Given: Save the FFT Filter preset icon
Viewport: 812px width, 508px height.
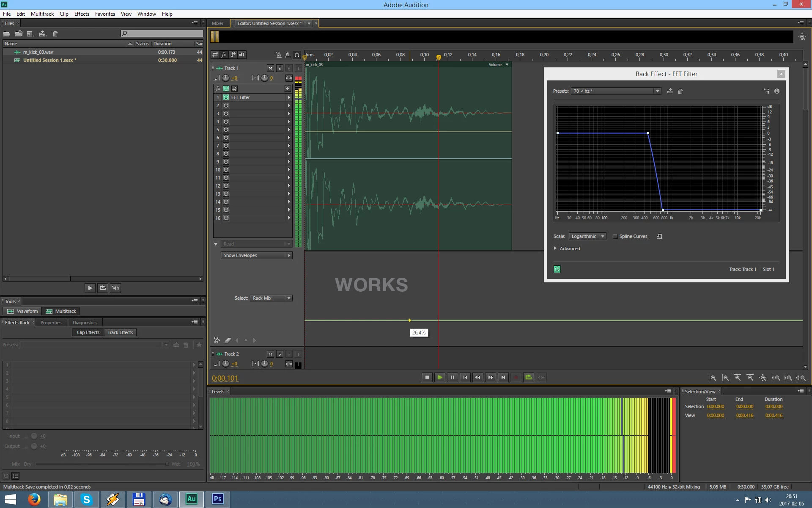Looking at the screenshot, I should (x=670, y=91).
